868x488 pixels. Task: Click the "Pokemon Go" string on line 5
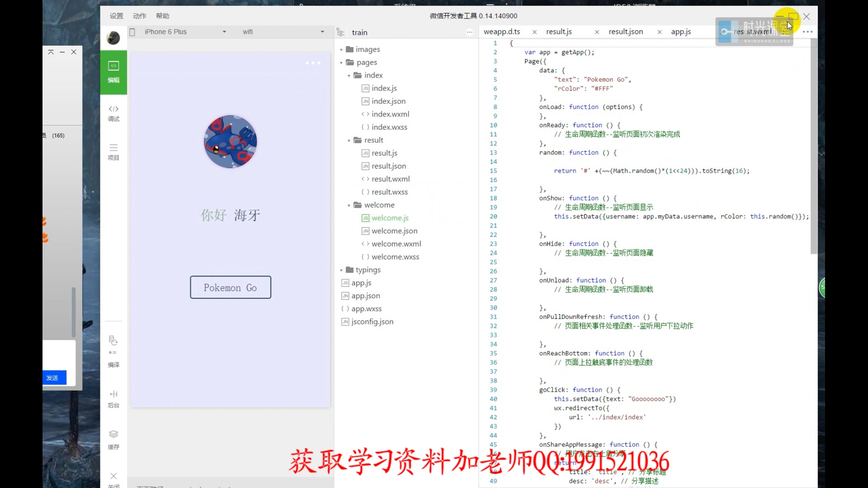(x=606, y=80)
